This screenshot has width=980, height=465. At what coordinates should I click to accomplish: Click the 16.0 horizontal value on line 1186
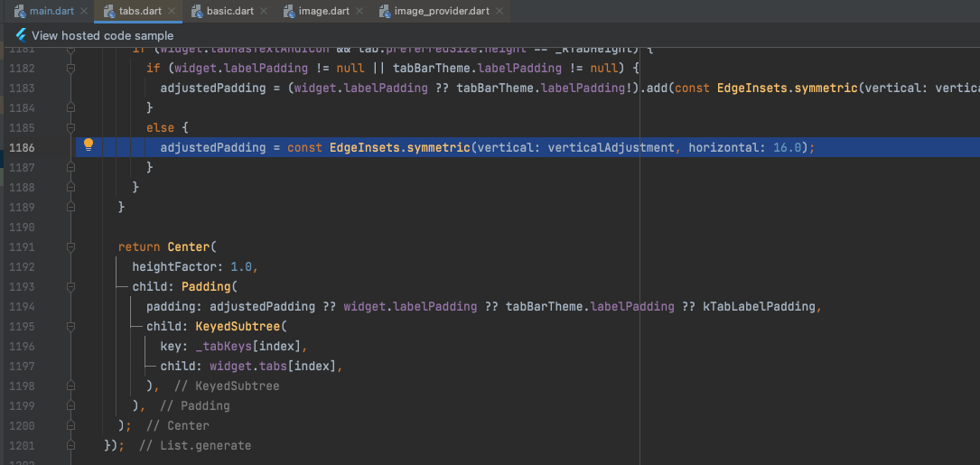pos(787,147)
